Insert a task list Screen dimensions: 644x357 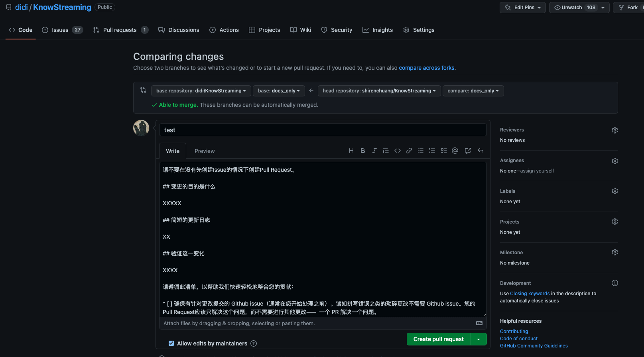click(444, 151)
